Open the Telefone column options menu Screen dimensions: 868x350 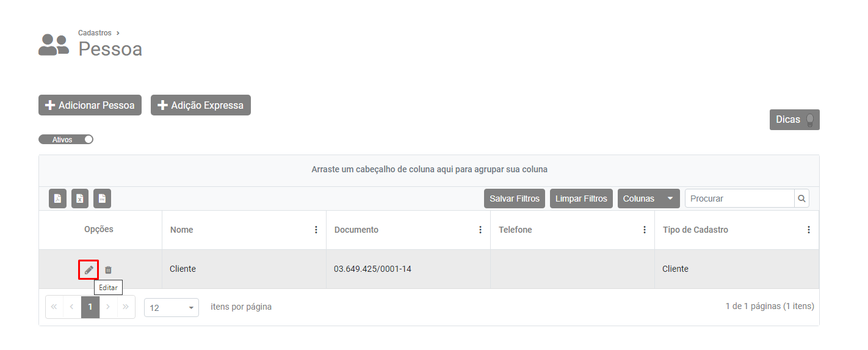(645, 230)
